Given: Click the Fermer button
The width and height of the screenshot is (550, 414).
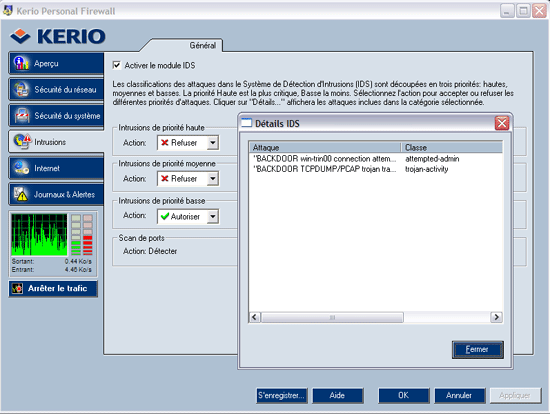Looking at the screenshot, I should [477, 349].
